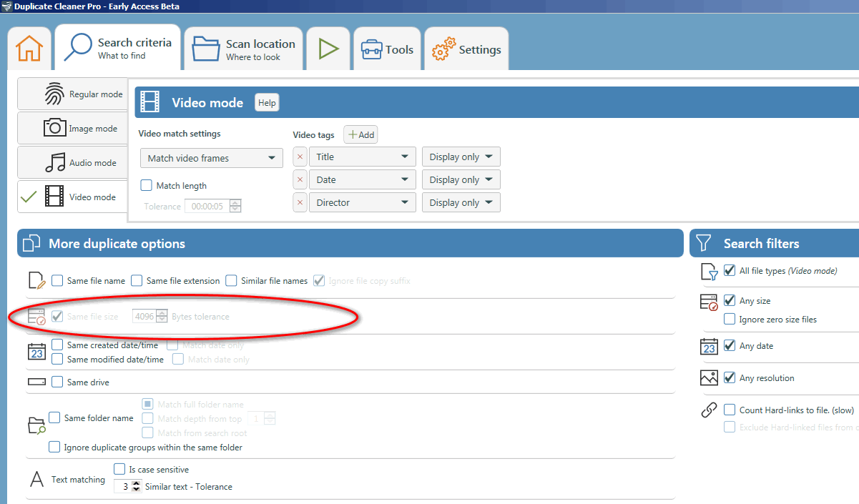Viewport: 859px width, 504px height.
Task: Open the Home tab house icon
Action: [29, 49]
